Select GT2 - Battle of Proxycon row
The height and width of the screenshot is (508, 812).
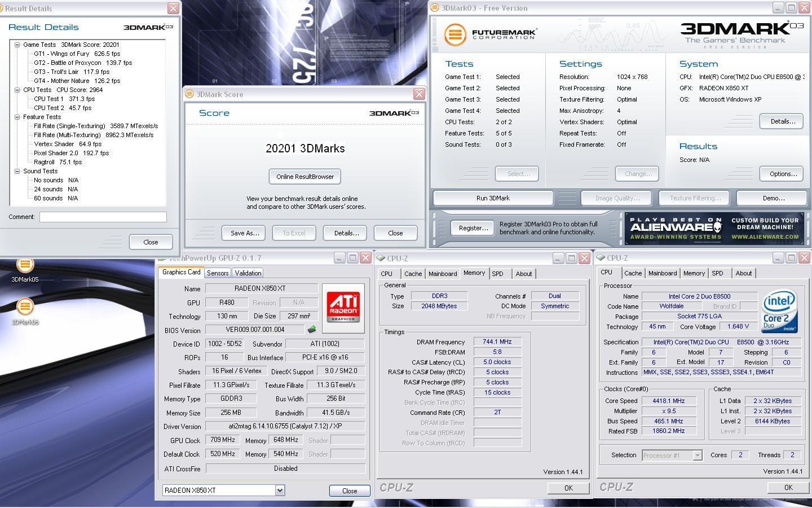[x=83, y=63]
